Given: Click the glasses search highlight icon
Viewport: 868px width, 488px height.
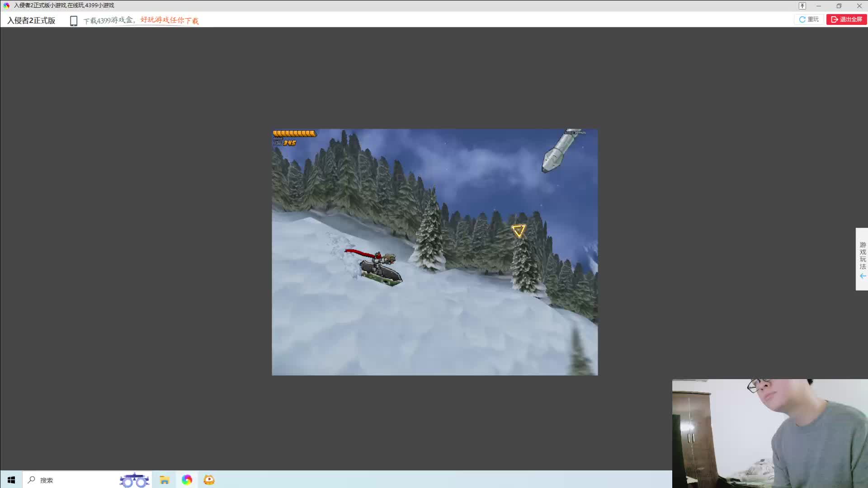Looking at the screenshot, I should (x=134, y=480).
